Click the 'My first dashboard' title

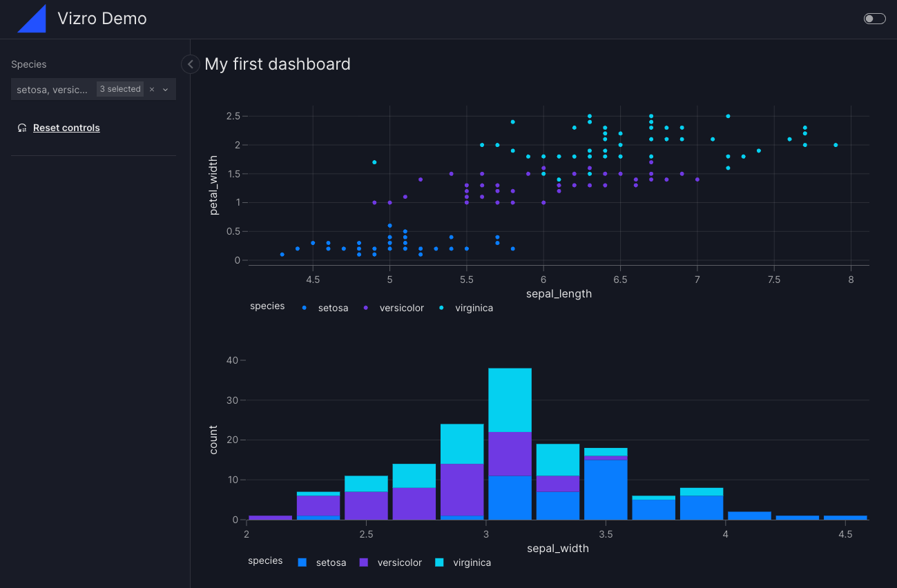point(278,64)
